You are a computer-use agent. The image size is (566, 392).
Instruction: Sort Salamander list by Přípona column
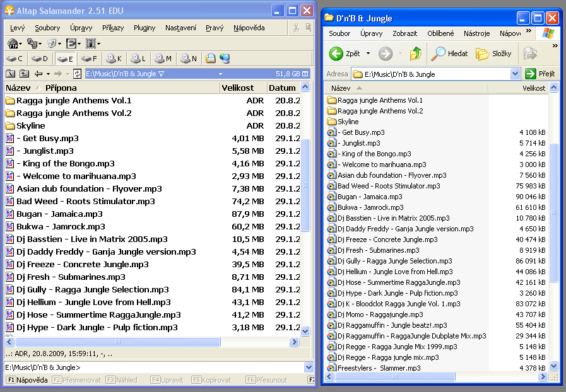coord(61,88)
